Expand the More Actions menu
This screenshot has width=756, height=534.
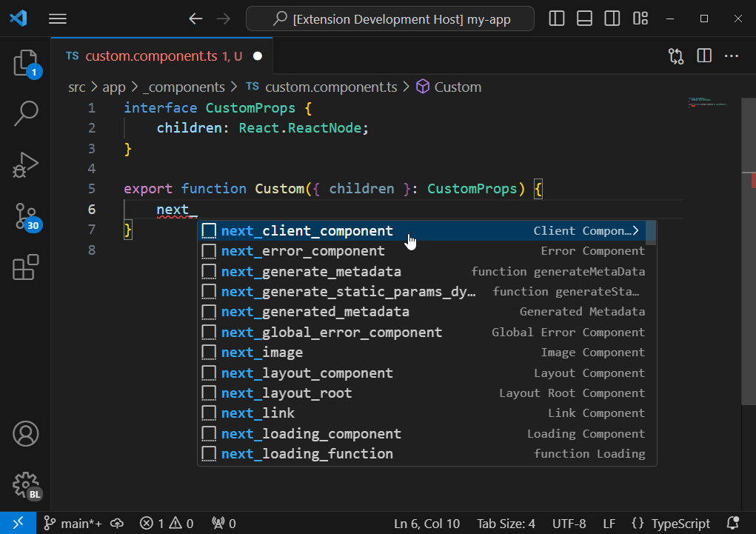[732, 56]
